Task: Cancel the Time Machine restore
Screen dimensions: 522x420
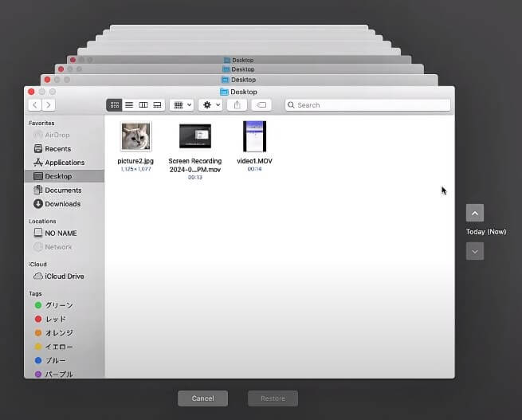Action: pyautogui.click(x=202, y=398)
